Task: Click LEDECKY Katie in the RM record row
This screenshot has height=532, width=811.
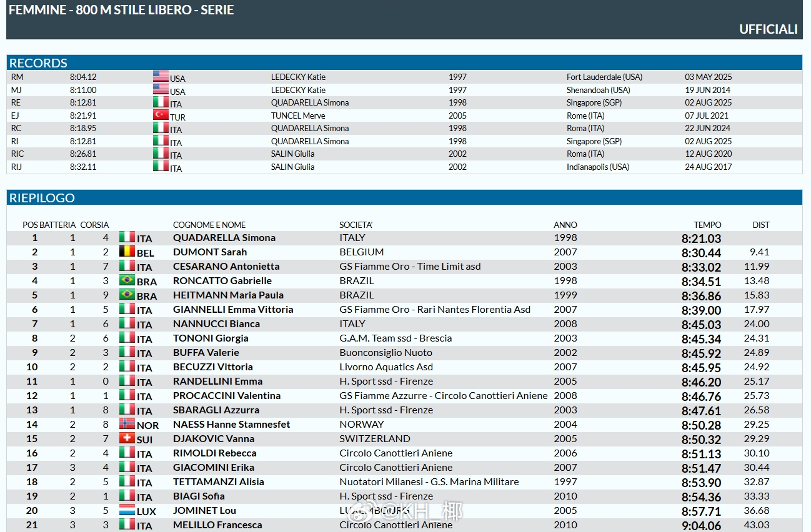Action: point(298,77)
